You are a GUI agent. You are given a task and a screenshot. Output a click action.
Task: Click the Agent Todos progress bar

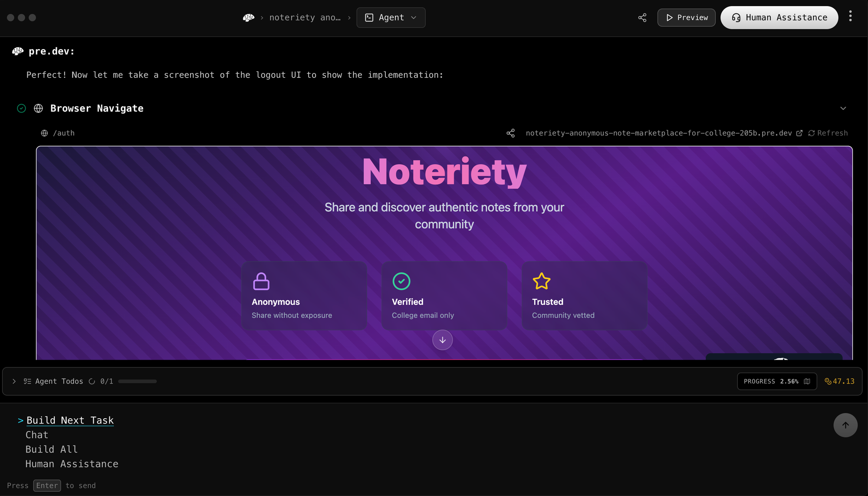tap(137, 381)
